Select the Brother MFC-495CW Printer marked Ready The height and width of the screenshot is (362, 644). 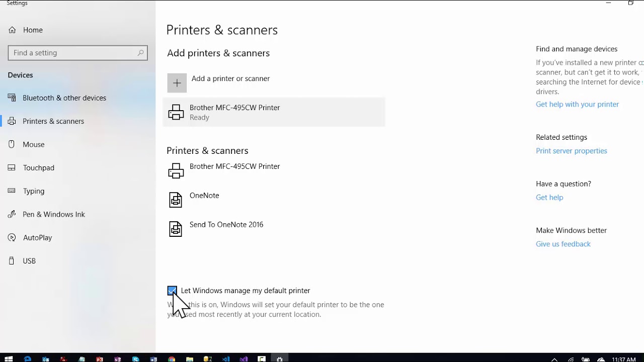pyautogui.click(x=274, y=112)
